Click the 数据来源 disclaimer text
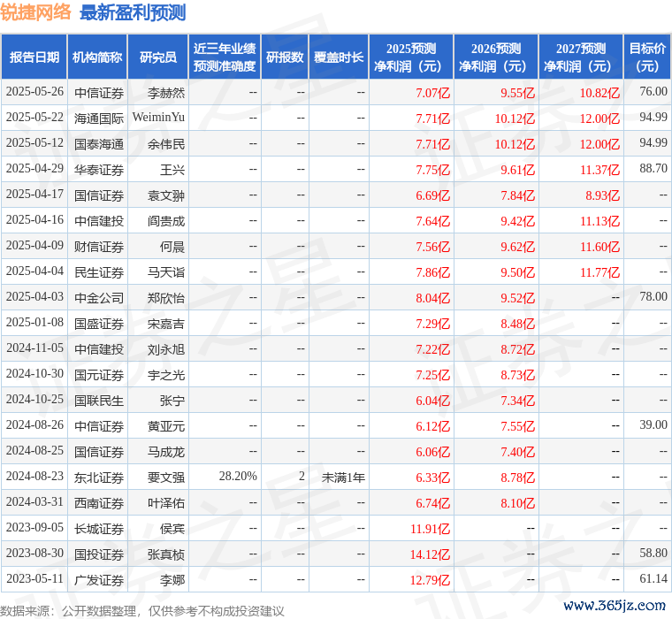The width and height of the screenshot is (672, 619). (x=142, y=611)
